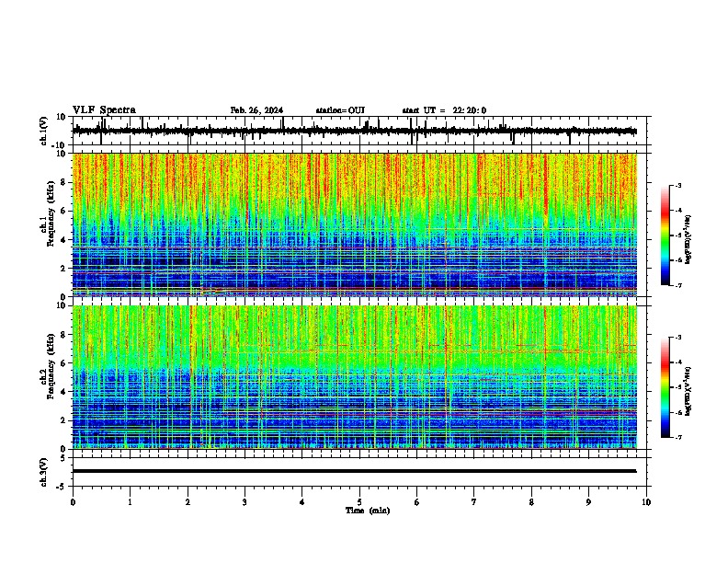Click the ch.2 spectrogram color scale bar
Screen dimensions: 728x563
665,387
